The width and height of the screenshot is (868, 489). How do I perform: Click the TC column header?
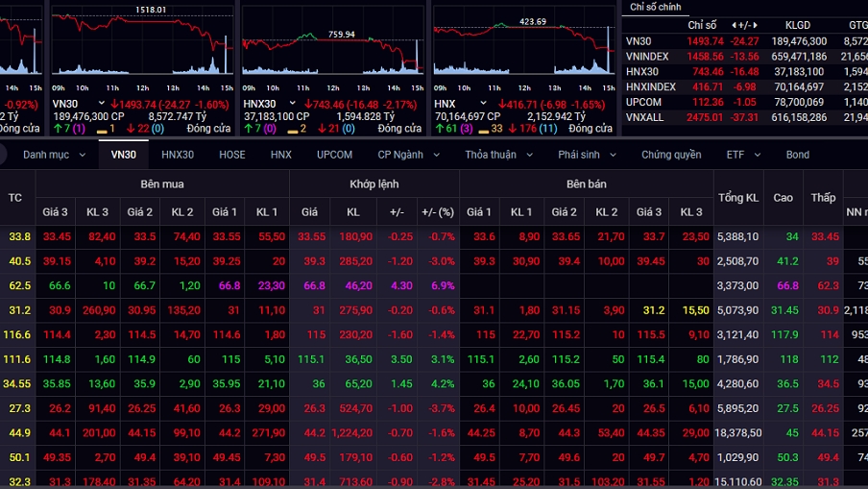click(x=15, y=197)
